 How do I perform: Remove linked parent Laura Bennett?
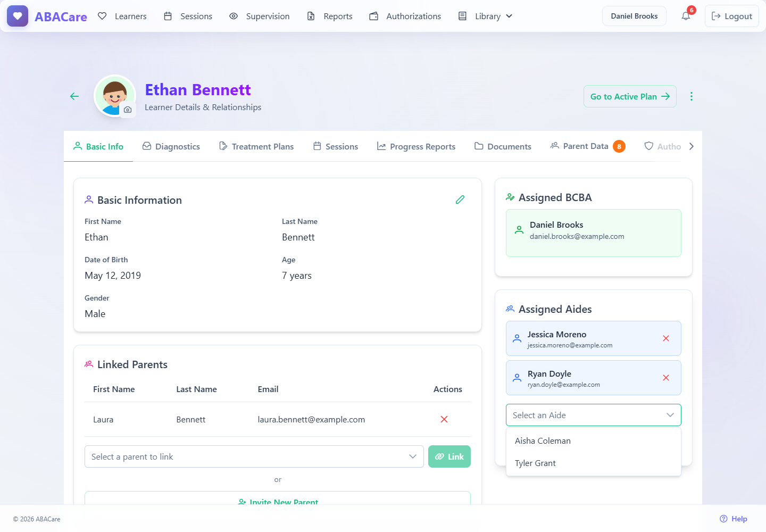click(x=444, y=419)
